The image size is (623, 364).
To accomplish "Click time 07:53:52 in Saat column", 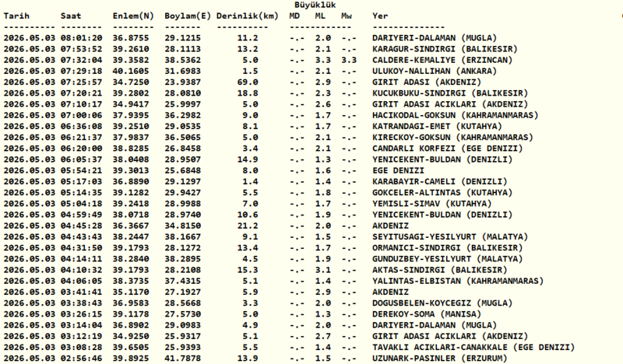I will click(82, 49).
